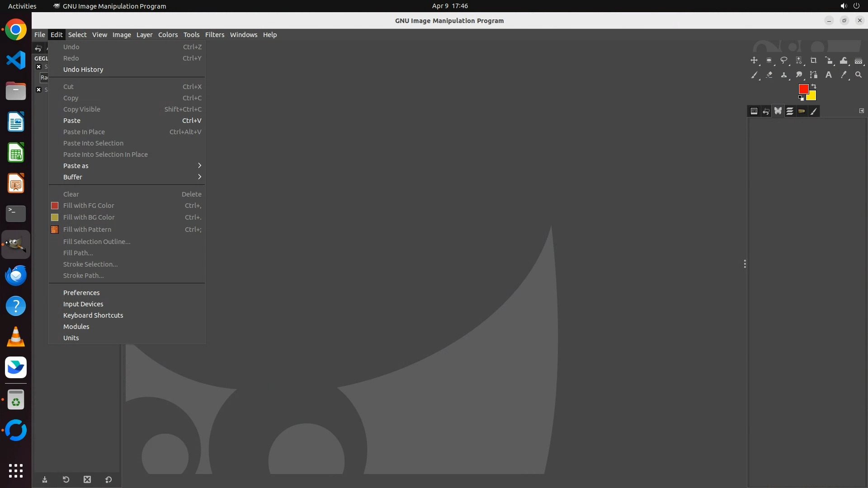Swap foreground and background colors arrow
This screenshot has width=868, height=488.
pos(814,86)
